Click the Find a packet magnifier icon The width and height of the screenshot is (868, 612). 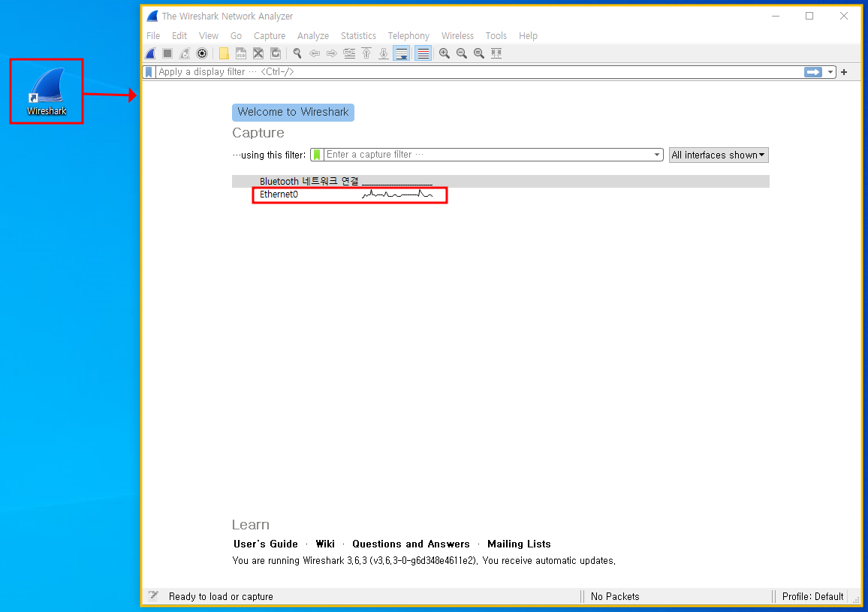pos(297,54)
